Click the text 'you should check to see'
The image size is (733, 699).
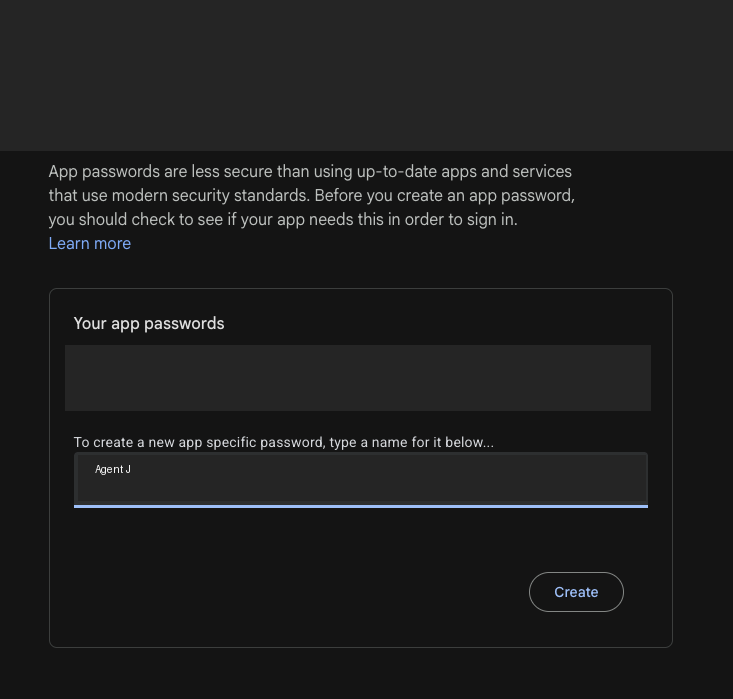pos(136,220)
